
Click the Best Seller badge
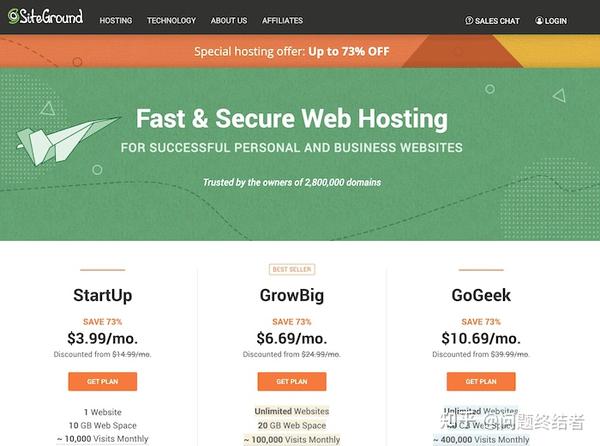click(291, 269)
